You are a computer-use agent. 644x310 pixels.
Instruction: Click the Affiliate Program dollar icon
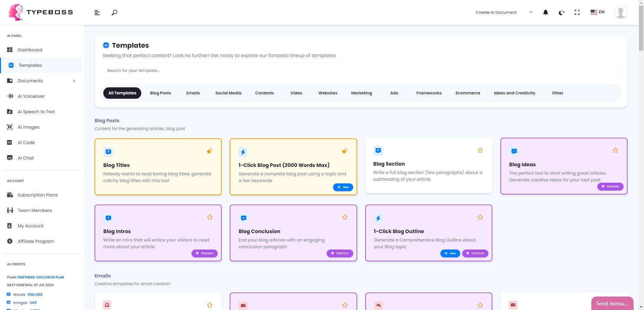[x=10, y=241]
